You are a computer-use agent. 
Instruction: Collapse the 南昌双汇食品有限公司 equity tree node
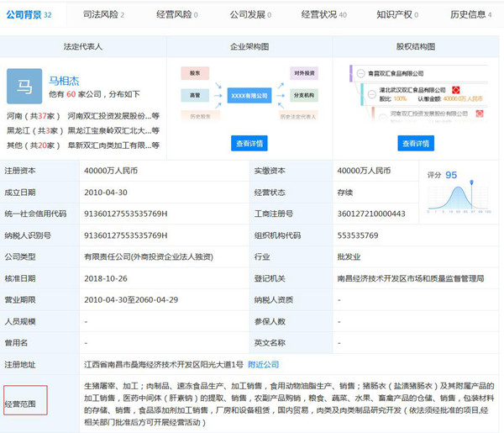point(361,75)
